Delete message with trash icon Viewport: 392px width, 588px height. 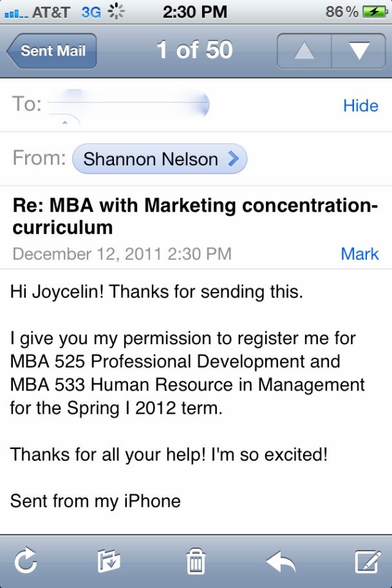(196, 562)
